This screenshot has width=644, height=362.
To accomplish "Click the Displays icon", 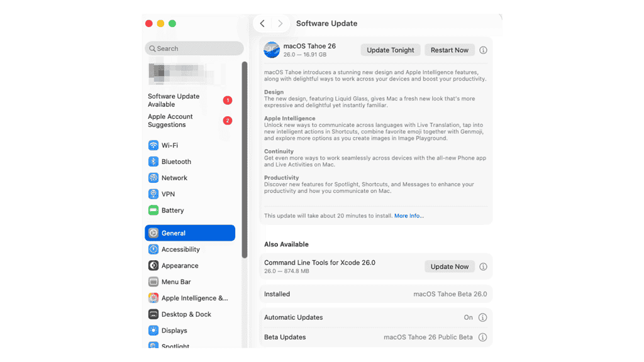I will (x=153, y=331).
